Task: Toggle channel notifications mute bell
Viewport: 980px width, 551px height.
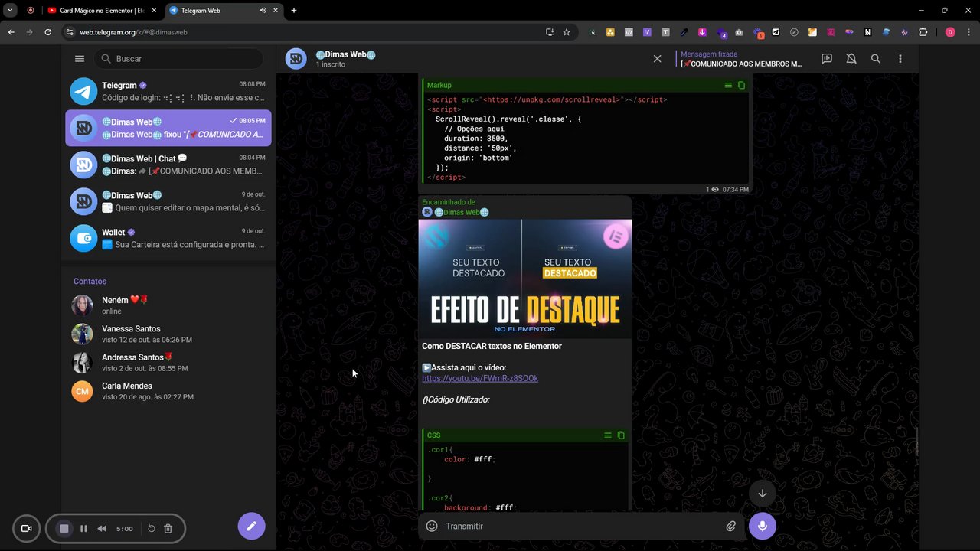Action: [851, 59]
